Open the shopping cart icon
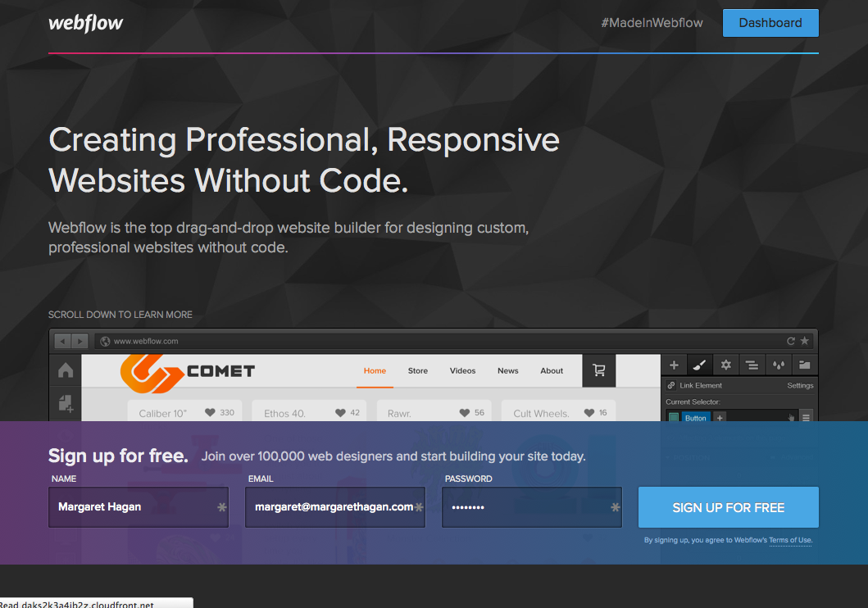Screen dimensions: 868x608 tap(599, 370)
